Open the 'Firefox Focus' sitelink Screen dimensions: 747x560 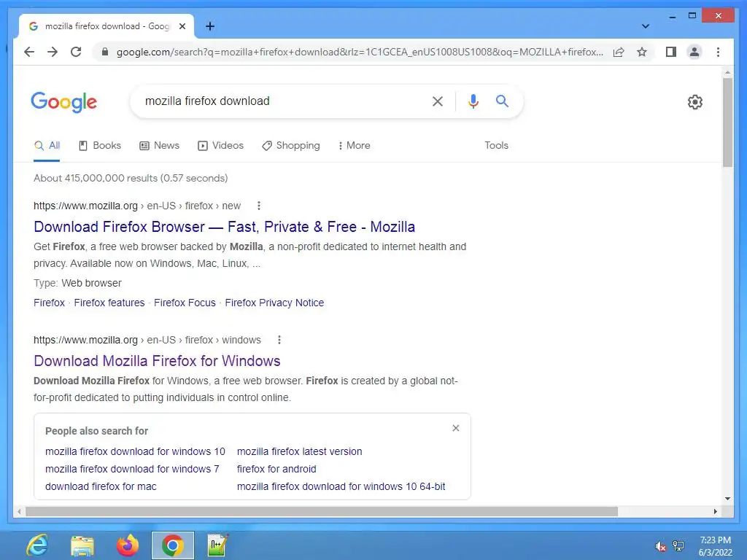coord(185,303)
